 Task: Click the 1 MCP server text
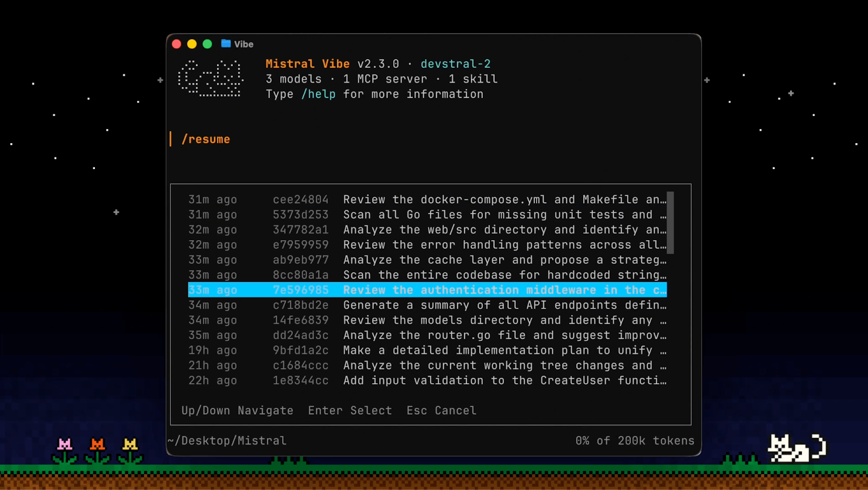pyautogui.click(x=385, y=79)
